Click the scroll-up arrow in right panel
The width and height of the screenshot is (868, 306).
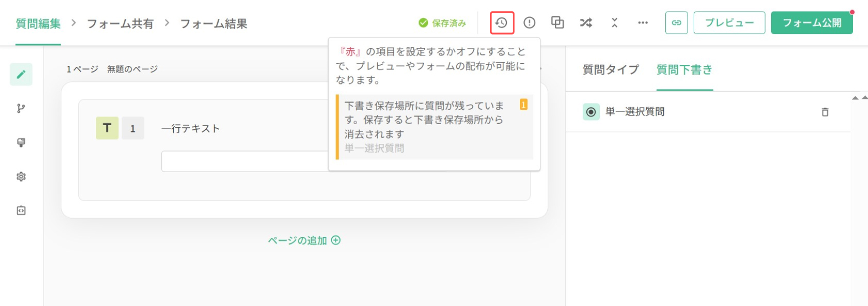[856, 98]
